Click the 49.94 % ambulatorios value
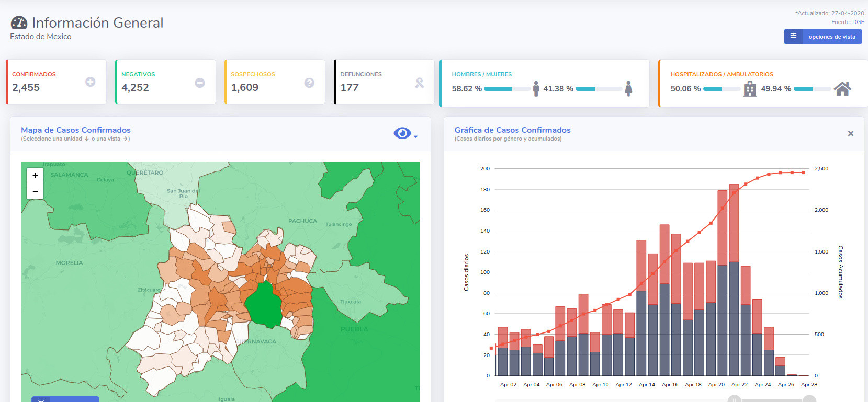Viewport: 868px width, 402px height. 776,89
